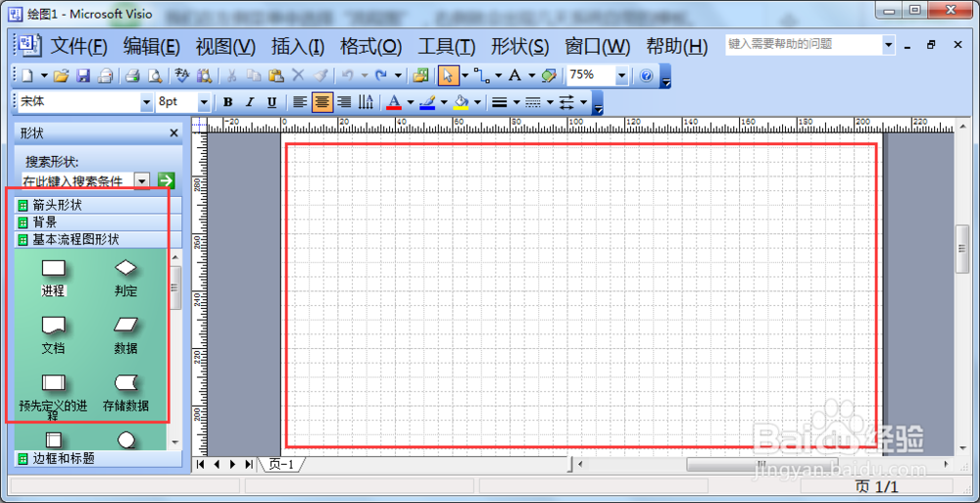Open the font name dropdown 宋体
The image size is (980, 503).
[147, 102]
